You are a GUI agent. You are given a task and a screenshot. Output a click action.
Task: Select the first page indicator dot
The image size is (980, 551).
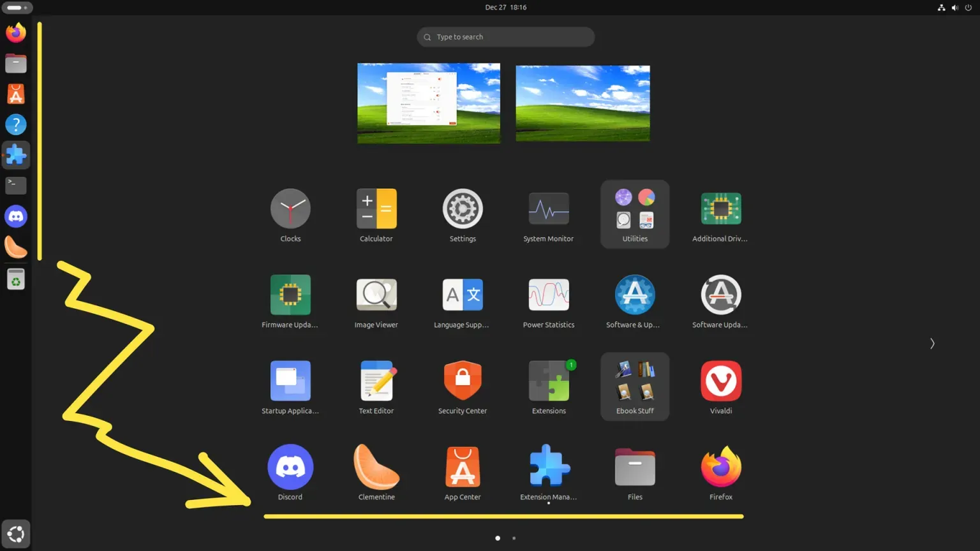[x=498, y=538]
